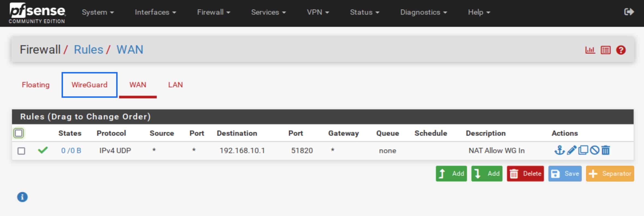Image resolution: width=644 pixels, height=216 pixels.
Task: Add a Separator with orange button
Action: click(610, 174)
